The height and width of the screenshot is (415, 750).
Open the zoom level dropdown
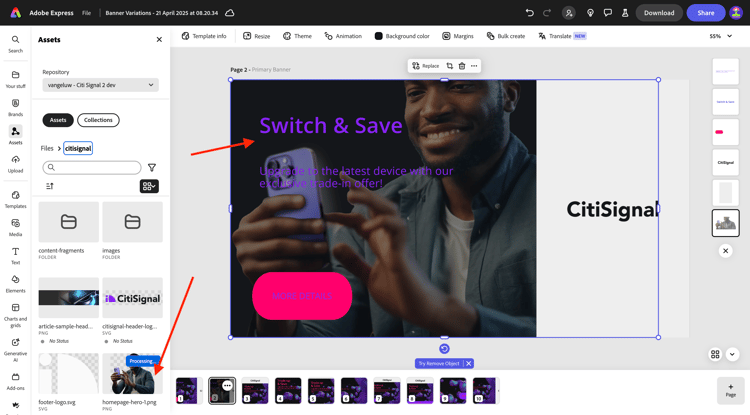coord(721,36)
